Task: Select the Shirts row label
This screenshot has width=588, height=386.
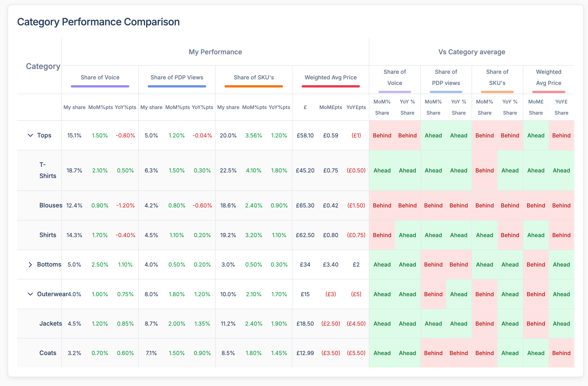Action: click(48, 235)
